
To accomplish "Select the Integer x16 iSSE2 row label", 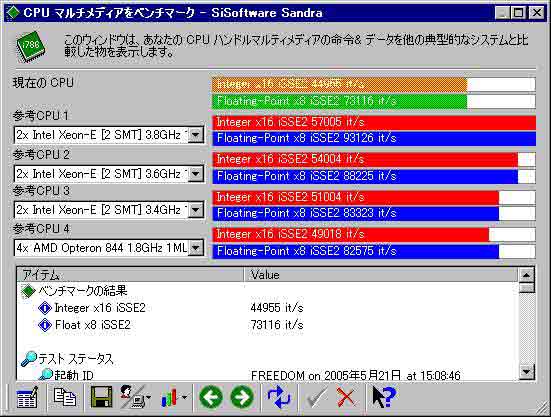I will click(x=100, y=308).
